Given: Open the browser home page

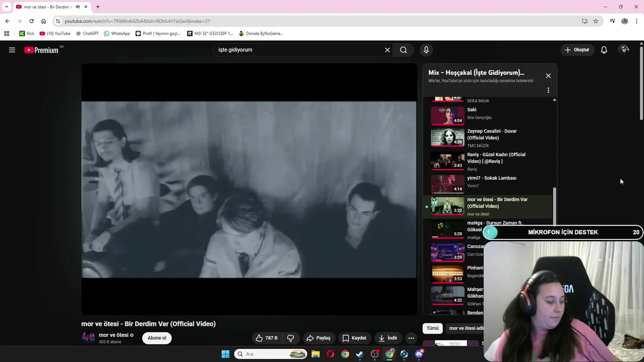Looking at the screenshot, I should pyautogui.click(x=43, y=21).
